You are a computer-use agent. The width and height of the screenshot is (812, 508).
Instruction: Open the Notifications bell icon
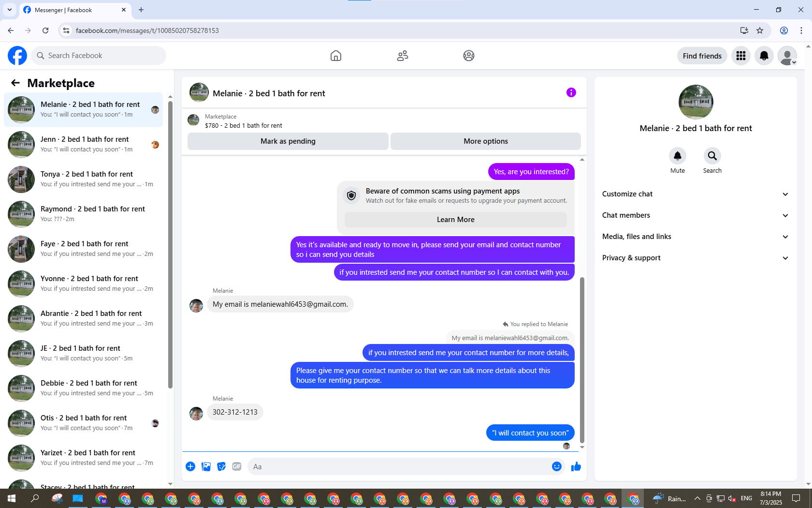(x=764, y=56)
